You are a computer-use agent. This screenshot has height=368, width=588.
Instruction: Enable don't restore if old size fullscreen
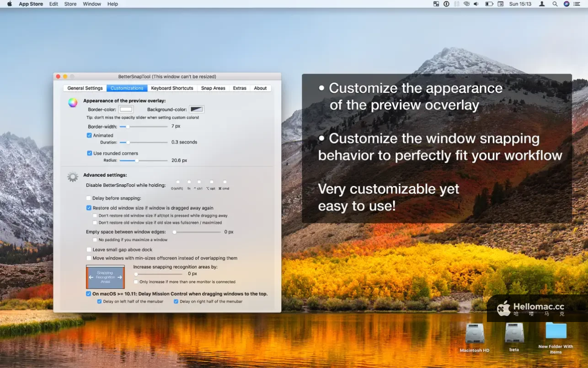[x=95, y=223]
